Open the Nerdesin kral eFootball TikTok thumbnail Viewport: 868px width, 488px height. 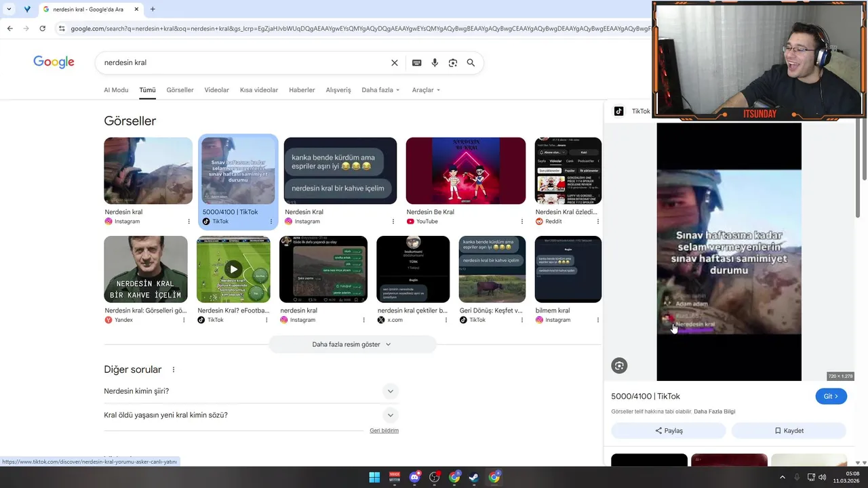click(233, 269)
